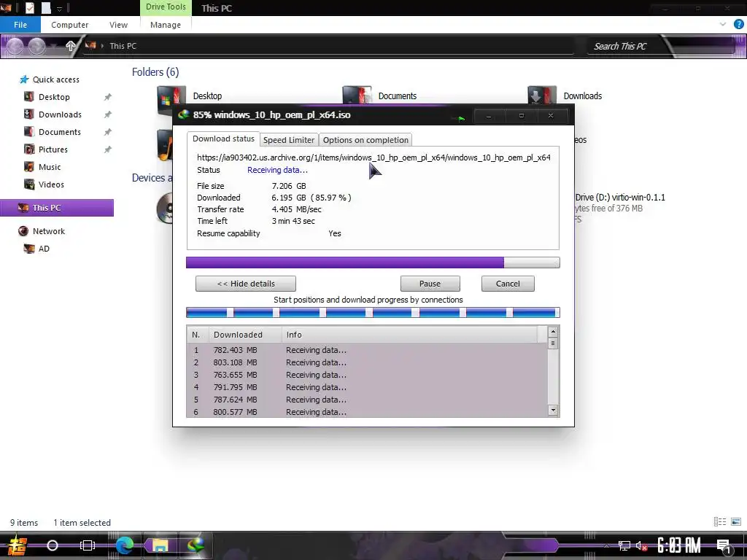Select connection row 2 with 803.108 MB
The height and width of the screenshot is (560, 747).
[x=367, y=362]
